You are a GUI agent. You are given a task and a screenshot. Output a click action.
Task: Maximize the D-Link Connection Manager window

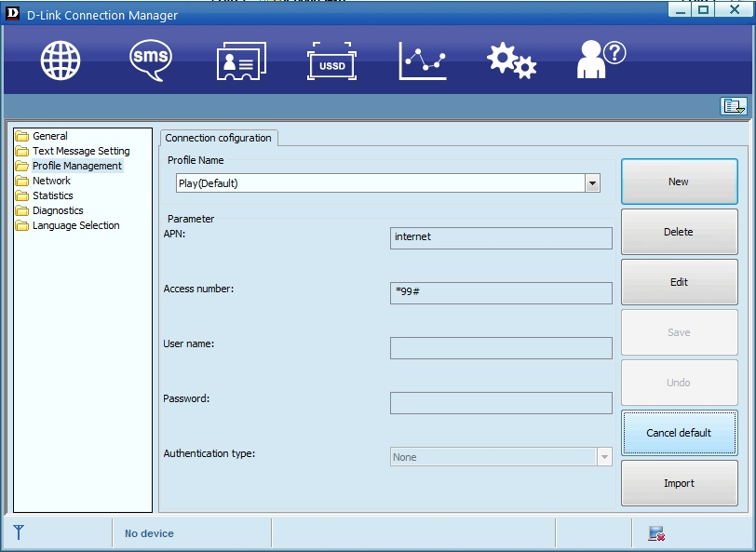click(703, 9)
